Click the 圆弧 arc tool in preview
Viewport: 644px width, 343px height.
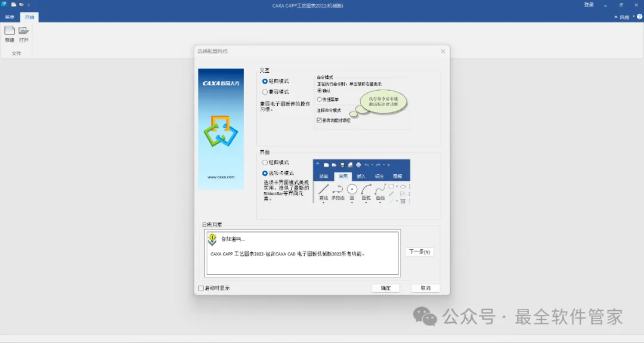pos(366,193)
